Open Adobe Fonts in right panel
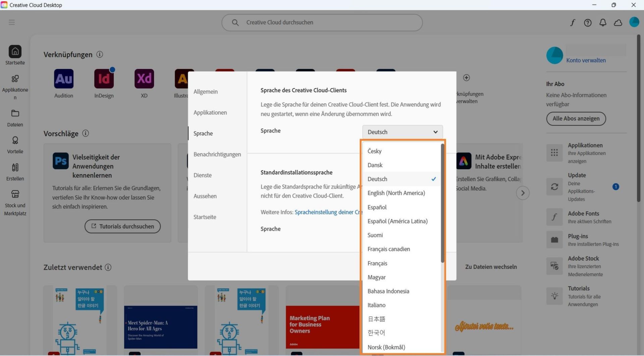 coord(583,217)
